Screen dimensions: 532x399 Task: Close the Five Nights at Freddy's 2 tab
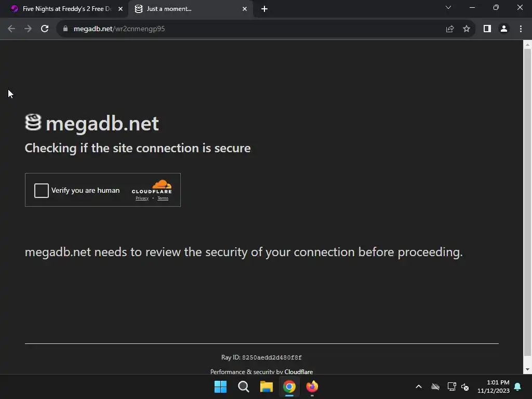click(121, 9)
